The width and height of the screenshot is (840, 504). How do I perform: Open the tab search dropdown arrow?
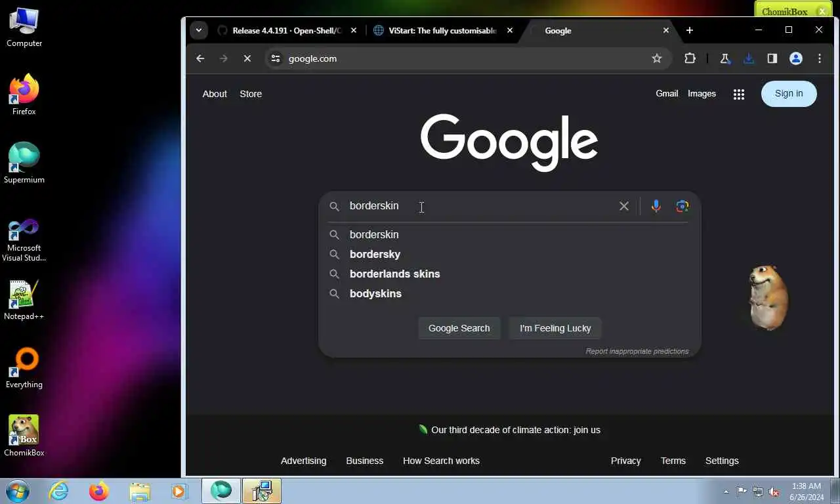click(x=198, y=30)
